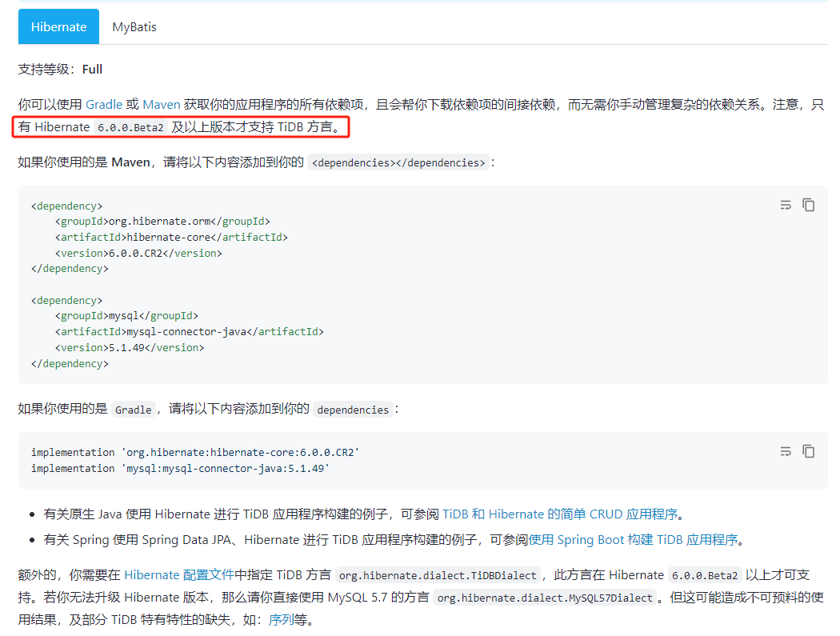The width and height of the screenshot is (840, 636).
Task: Click the mysql-connector-java artifactId line
Action: 189,332
